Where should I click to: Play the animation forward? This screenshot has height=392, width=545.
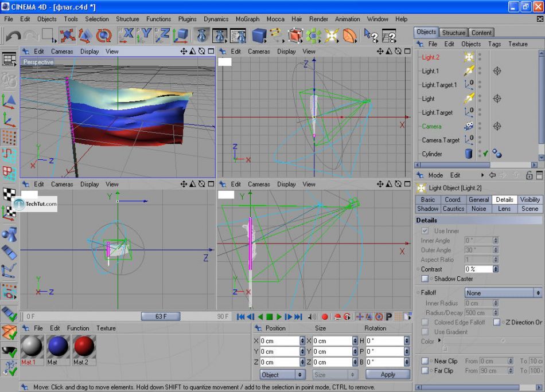[279, 317]
